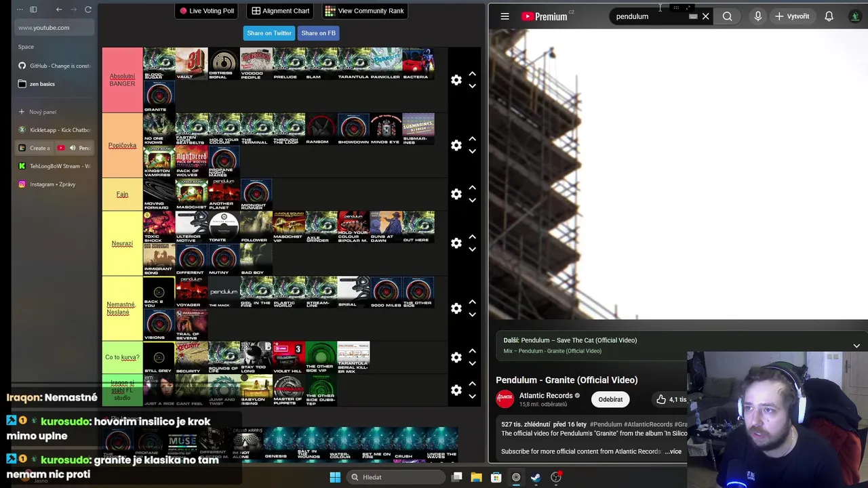Select Voodoo People tile

tap(256, 64)
